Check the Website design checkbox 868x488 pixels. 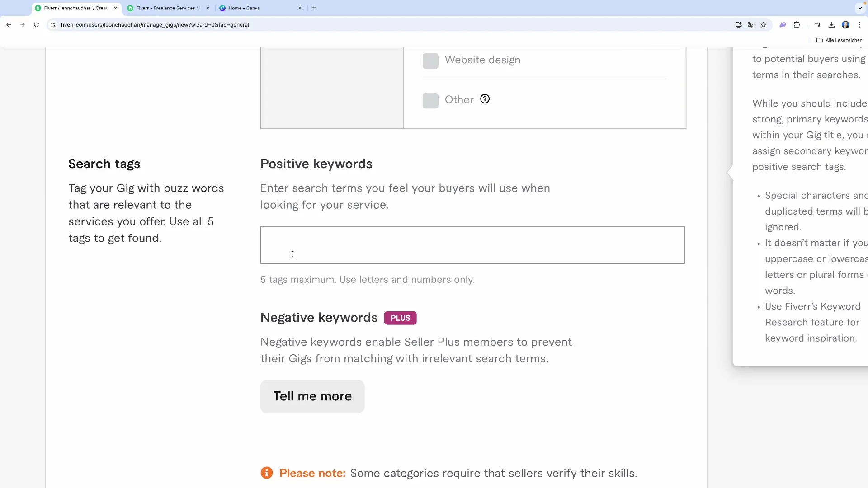pyautogui.click(x=430, y=60)
